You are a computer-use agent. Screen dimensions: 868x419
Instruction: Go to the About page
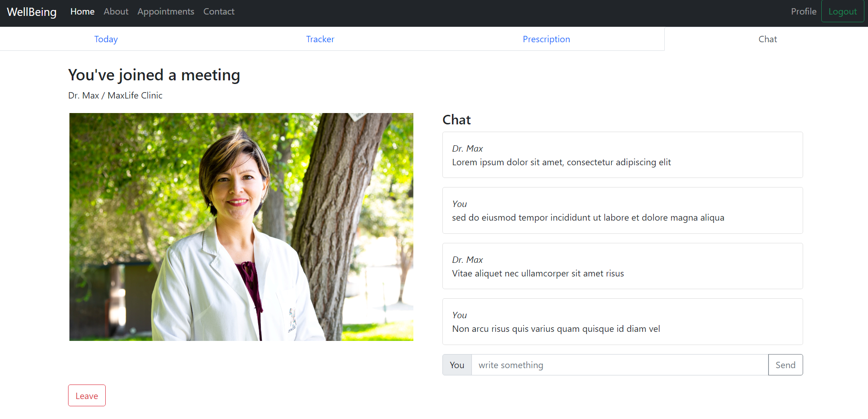pyautogui.click(x=116, y=11)
